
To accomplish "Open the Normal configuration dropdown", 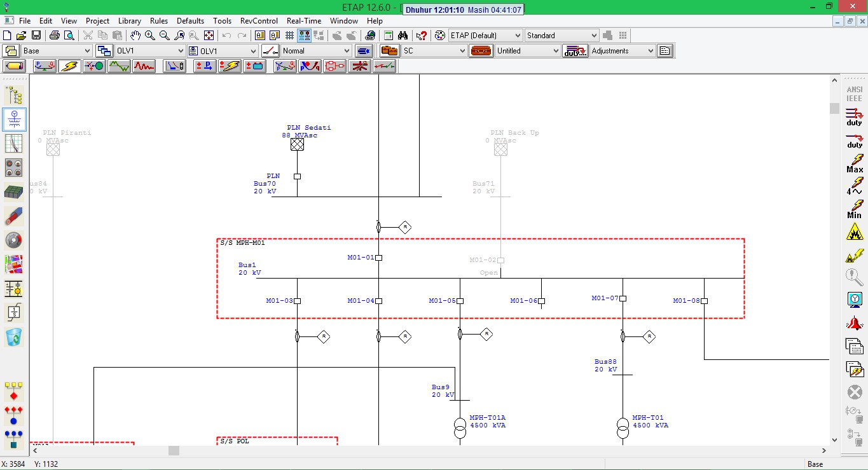I will pos(316,51).
